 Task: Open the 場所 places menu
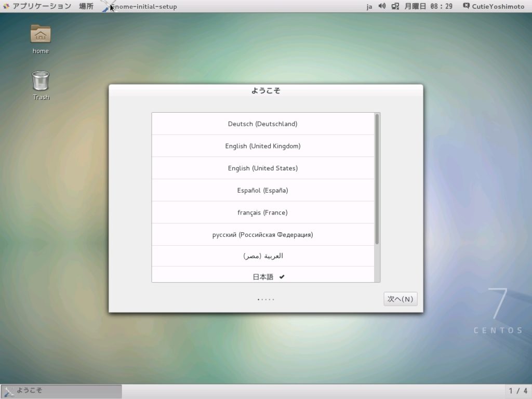[x=86, y=6]
